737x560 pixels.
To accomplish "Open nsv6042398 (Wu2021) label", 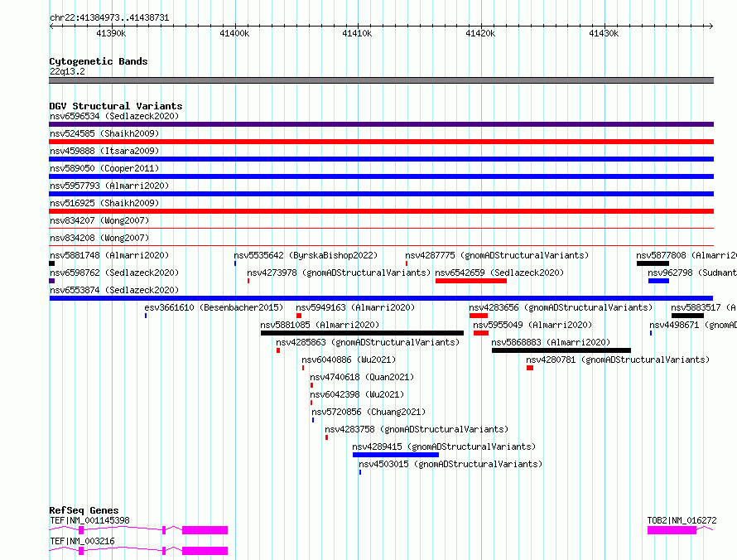I will click(x=357, y=394).
